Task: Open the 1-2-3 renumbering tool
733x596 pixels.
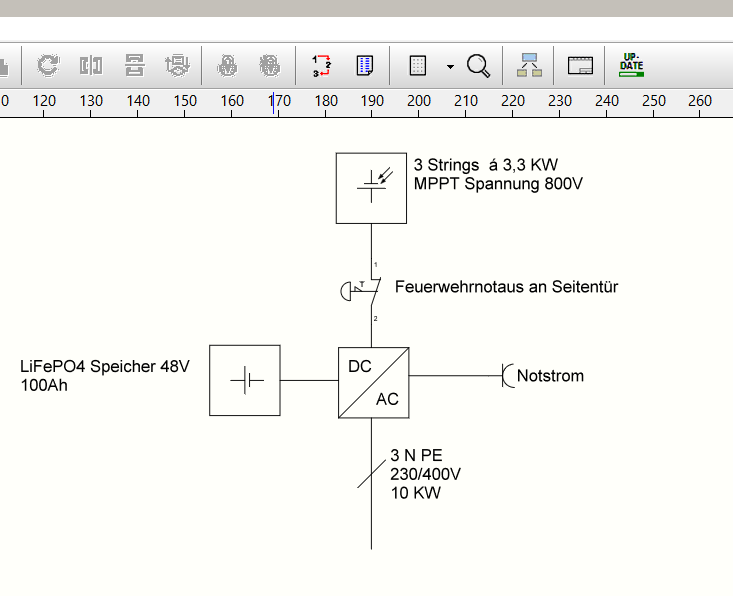Action: point(322,65)
